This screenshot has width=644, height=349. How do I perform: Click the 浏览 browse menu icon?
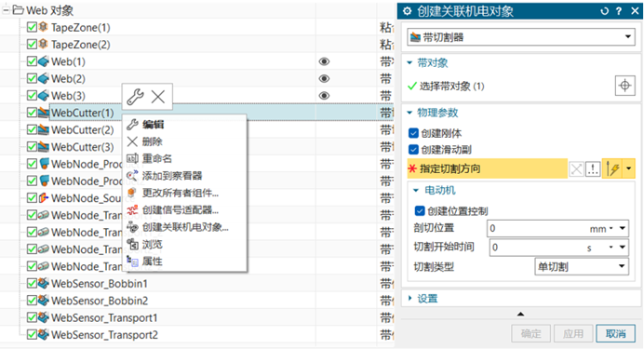click(x=132, y=244)
